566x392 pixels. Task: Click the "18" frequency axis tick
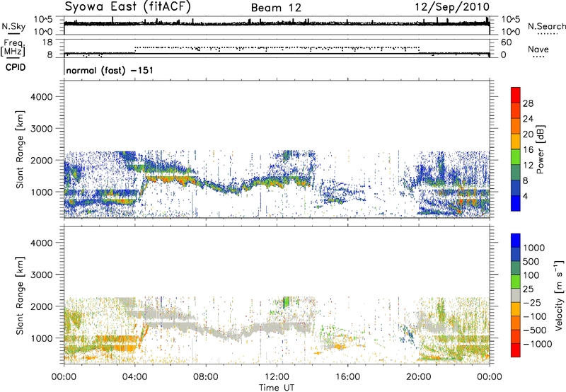pos(47,42)
